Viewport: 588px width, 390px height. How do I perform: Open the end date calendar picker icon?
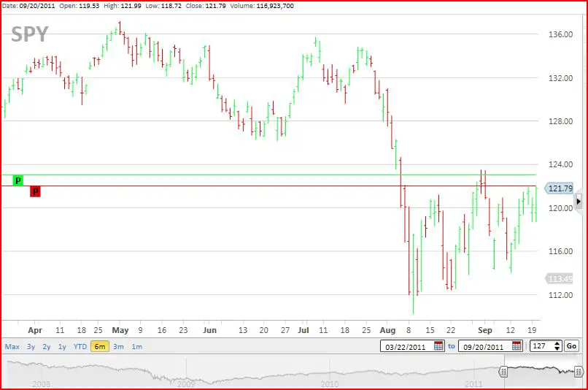[517, 345]
